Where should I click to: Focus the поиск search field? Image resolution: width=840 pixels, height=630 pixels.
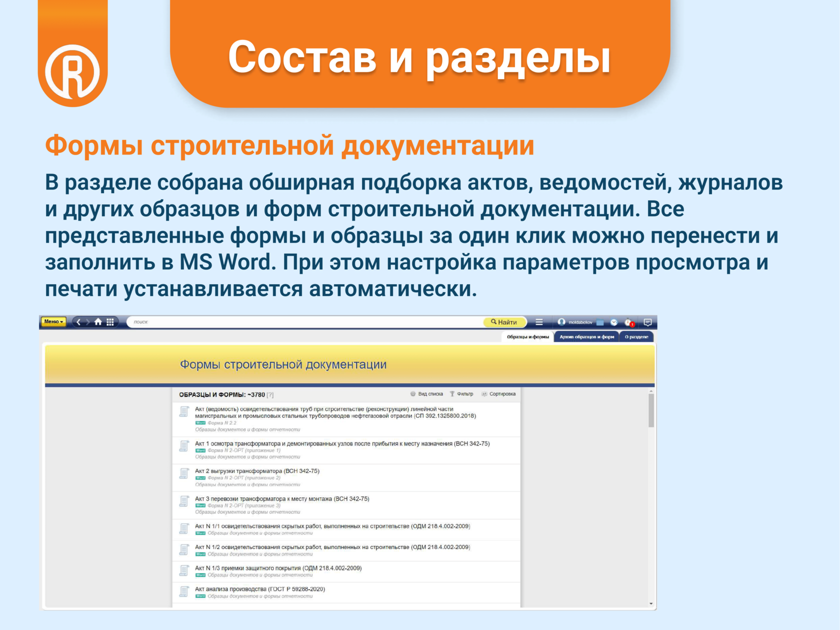(305, 322)
